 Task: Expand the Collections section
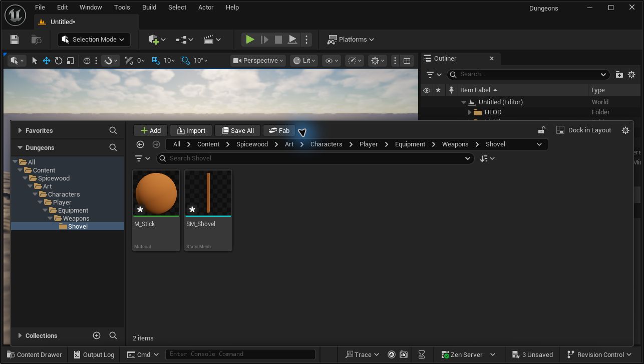point(20,335)
